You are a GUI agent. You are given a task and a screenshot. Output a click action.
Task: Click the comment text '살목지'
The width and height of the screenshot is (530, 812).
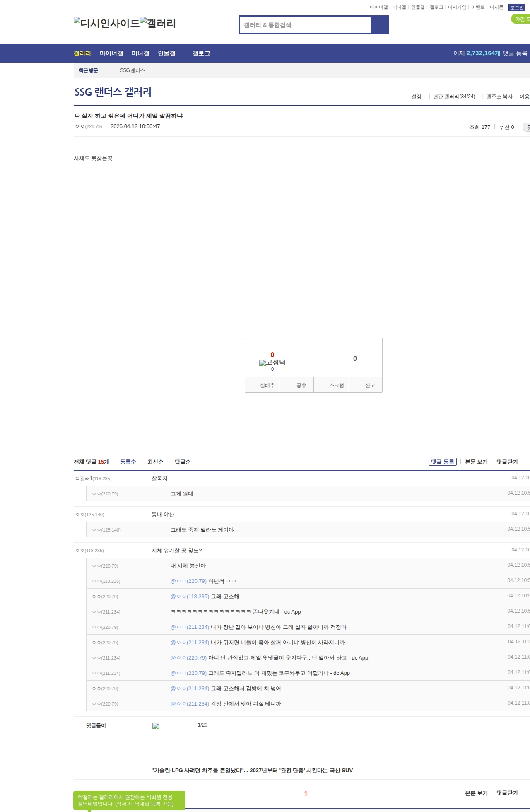point(159,479)
